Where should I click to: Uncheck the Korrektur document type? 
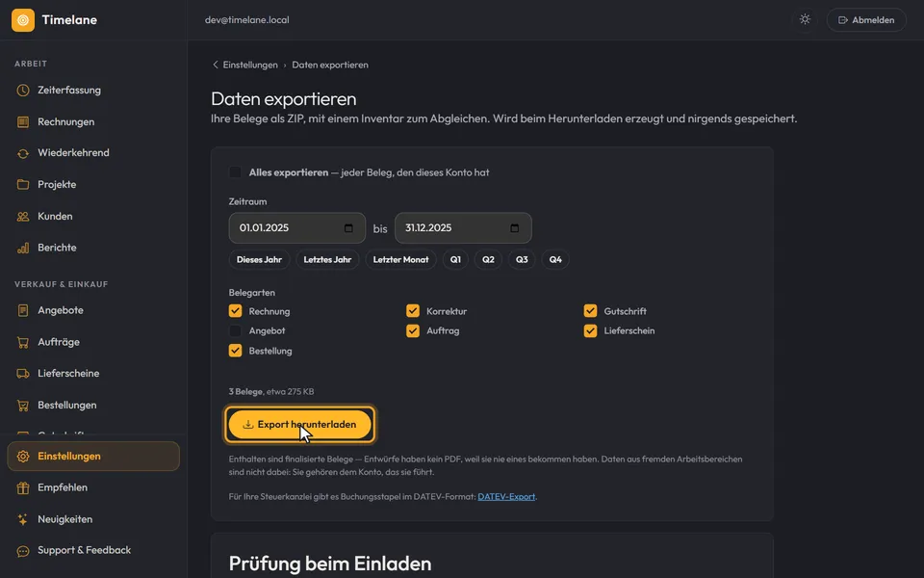(x=413, y=311)
